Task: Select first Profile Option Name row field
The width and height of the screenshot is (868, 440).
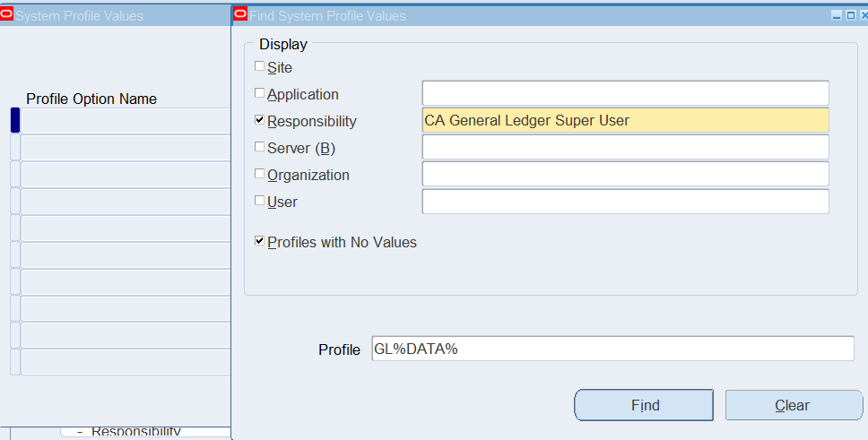Action: click(126, 121)
